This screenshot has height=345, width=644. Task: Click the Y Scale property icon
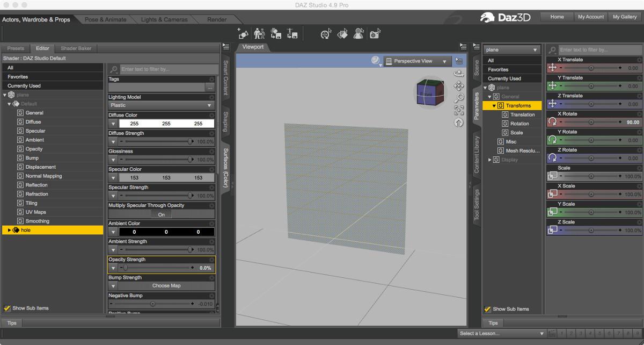pos(553,212)
